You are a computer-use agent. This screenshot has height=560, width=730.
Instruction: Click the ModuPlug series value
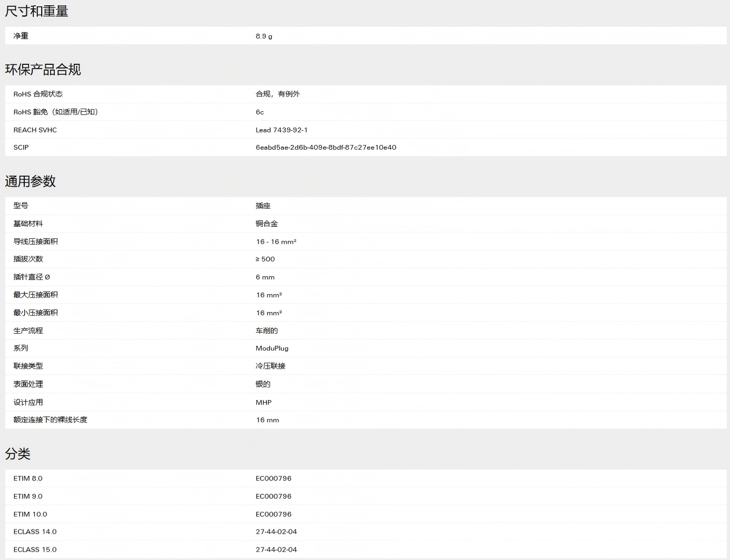click(272, 348)
